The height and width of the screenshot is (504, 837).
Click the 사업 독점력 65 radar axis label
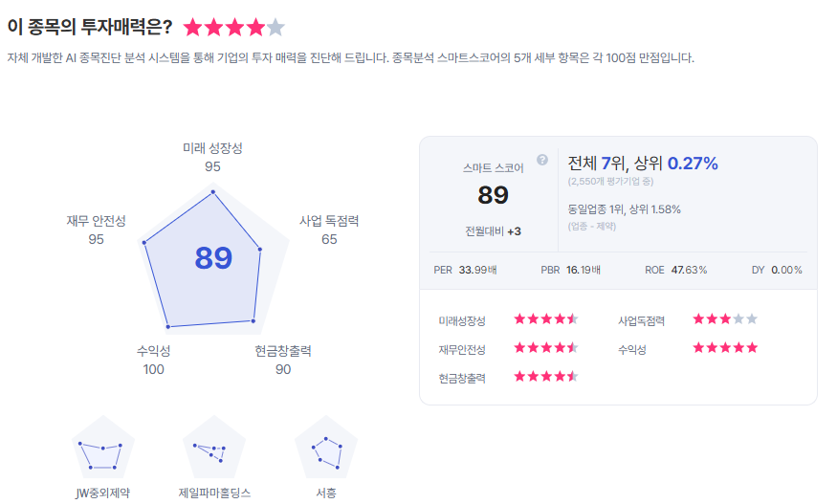click(329, 230)
